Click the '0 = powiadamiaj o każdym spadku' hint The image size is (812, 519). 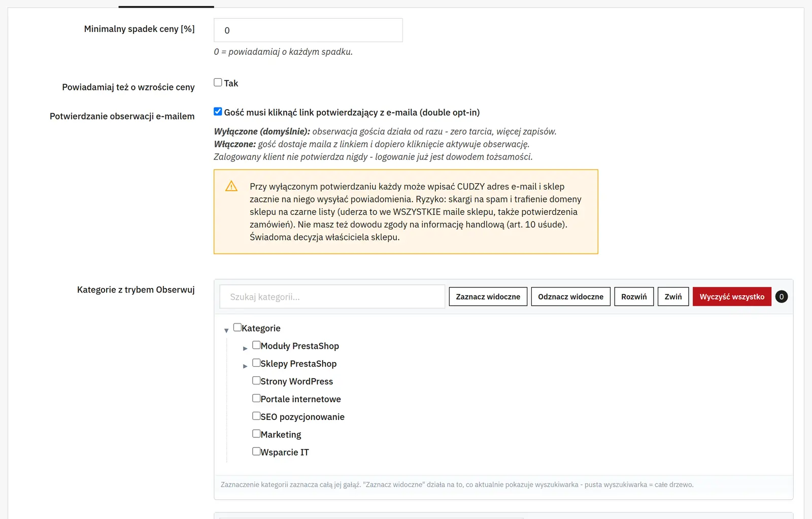pos(283,52)
